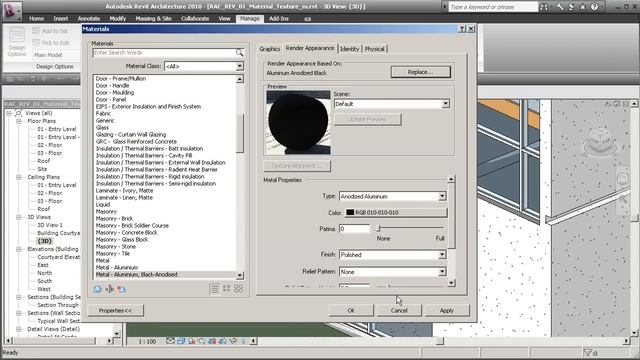Click the duplicate material icon below the list
The image size is (640, 360).
[x=98, y=289]
